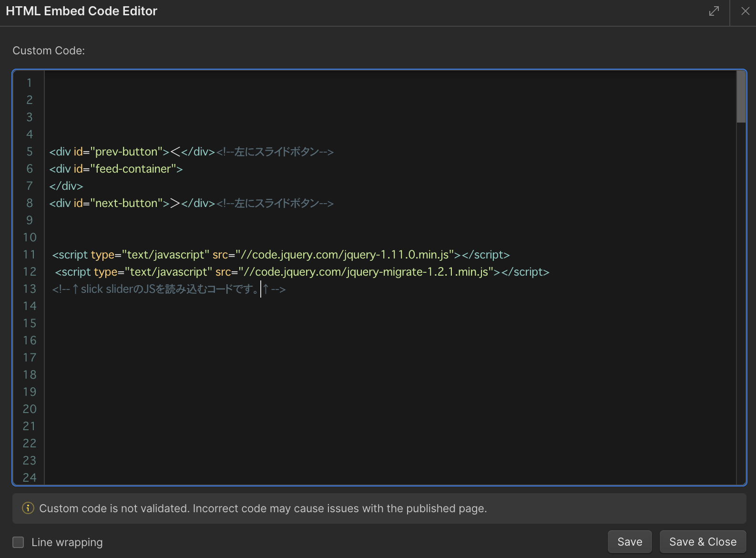Click into empty line 16 of editor
Viewport: 756px width, 558px height.
click(x=390, y=341)
